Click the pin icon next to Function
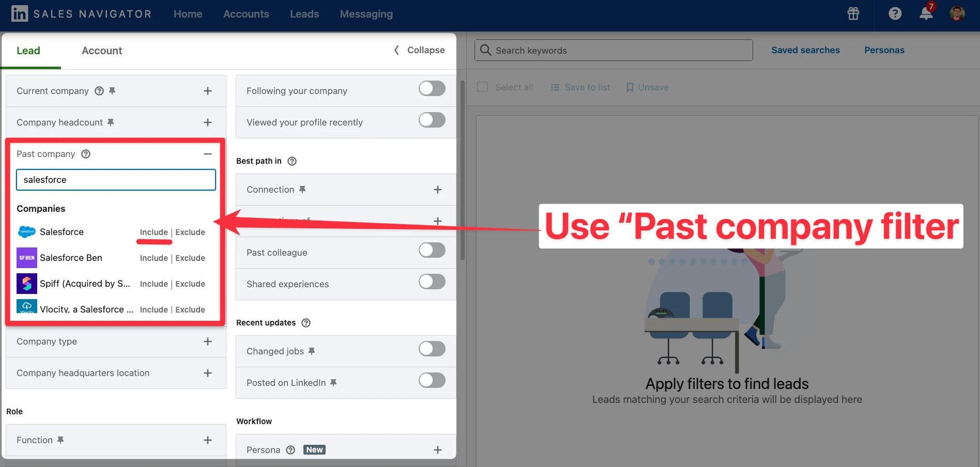The width and height of the screenshot is (980, 467). (60, 440)
